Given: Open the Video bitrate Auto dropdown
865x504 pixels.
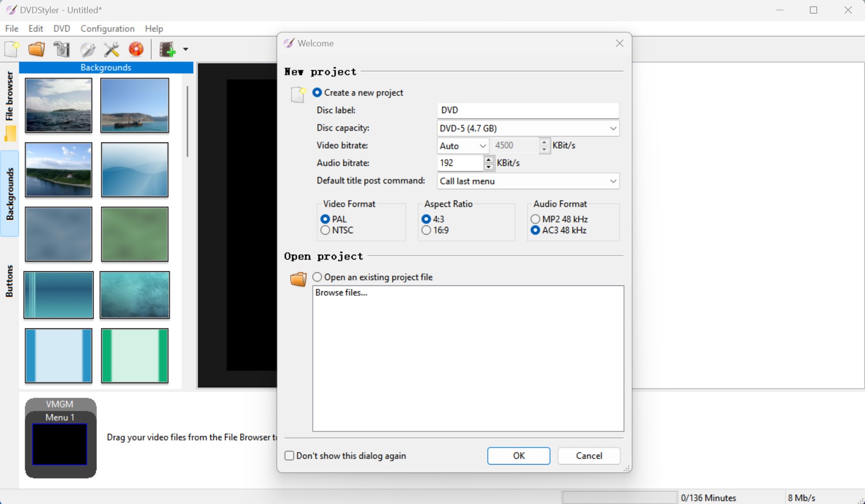Looking at the screenshot, I should [462, 146].
